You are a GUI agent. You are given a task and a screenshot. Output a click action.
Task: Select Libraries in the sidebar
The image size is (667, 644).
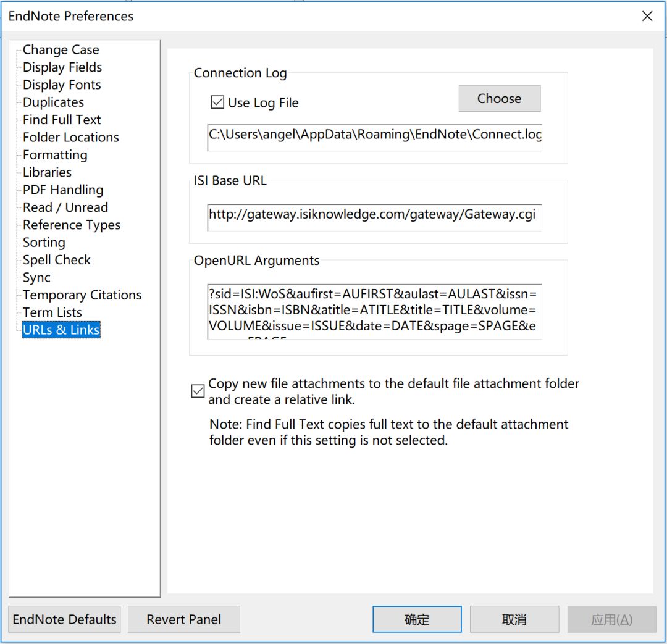(x=47, y=172)
